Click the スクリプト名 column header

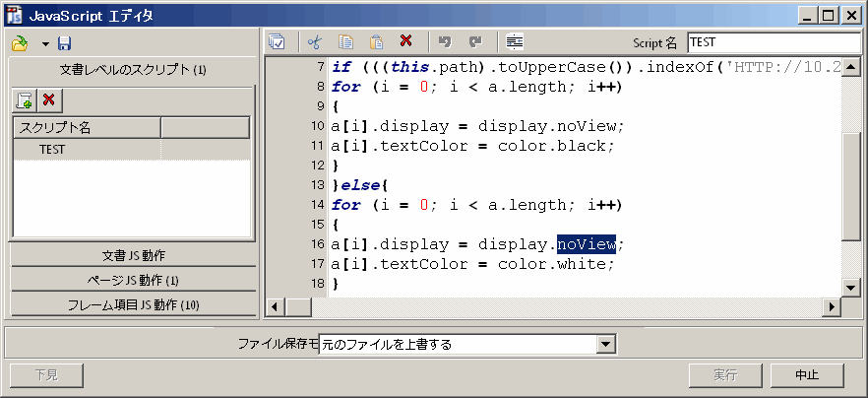(x=87, y=128)
